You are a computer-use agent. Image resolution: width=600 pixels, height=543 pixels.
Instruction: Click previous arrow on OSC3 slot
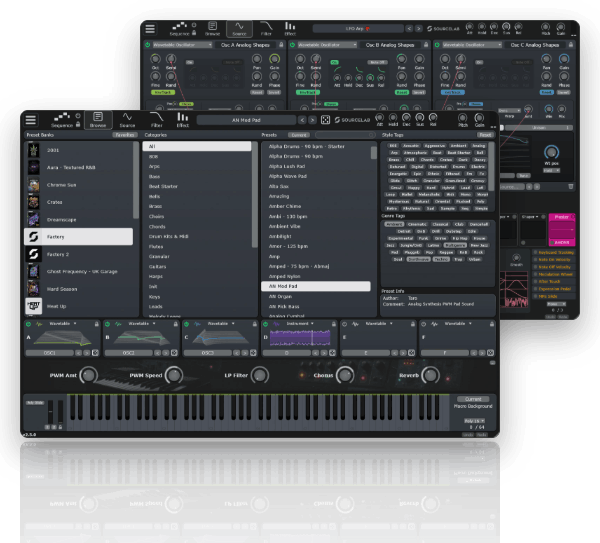236,353
